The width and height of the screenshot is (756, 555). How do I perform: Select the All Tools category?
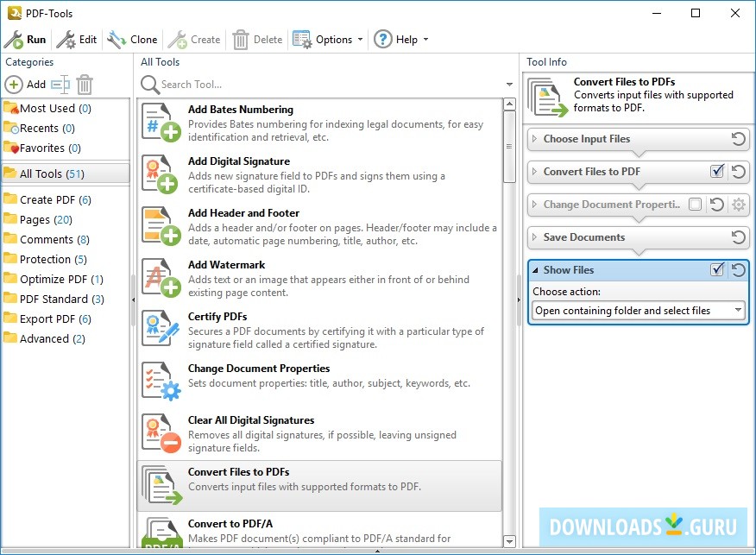66,173
